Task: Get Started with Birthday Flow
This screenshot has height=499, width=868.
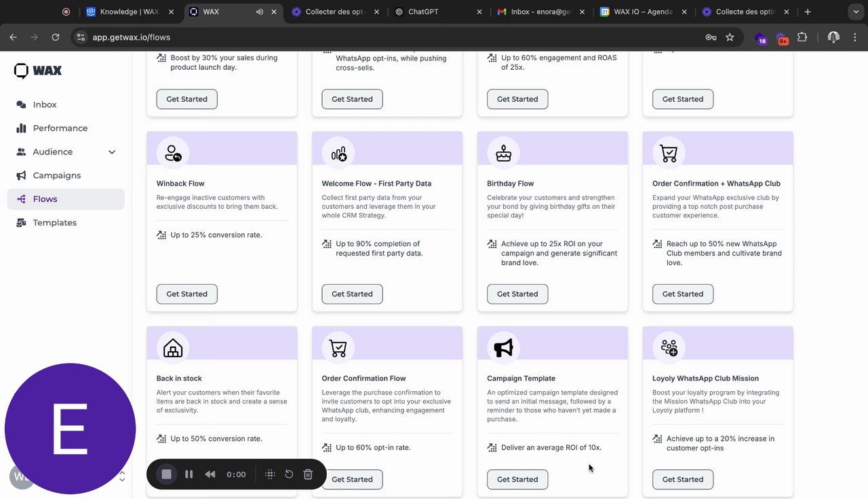Action: click(x=517, y=294)
